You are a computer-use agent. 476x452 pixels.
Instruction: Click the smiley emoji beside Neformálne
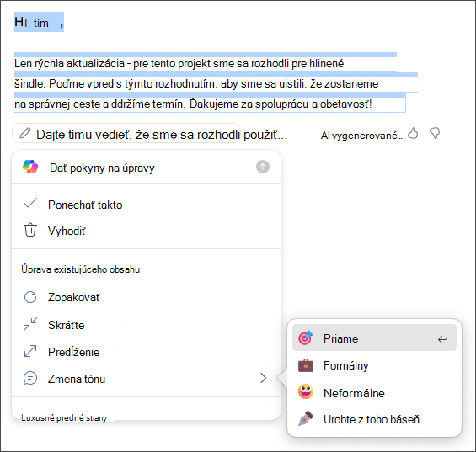point(305,391)
